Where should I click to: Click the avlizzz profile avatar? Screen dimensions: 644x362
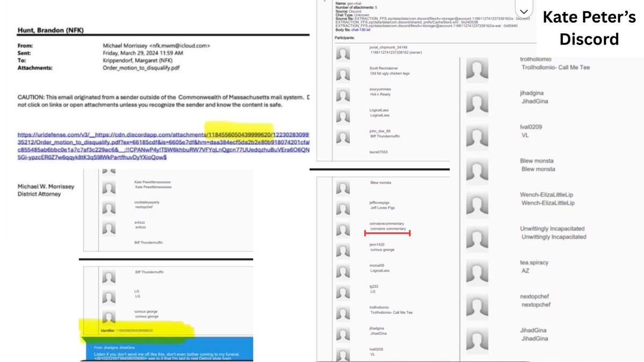[x=109, y=229]
